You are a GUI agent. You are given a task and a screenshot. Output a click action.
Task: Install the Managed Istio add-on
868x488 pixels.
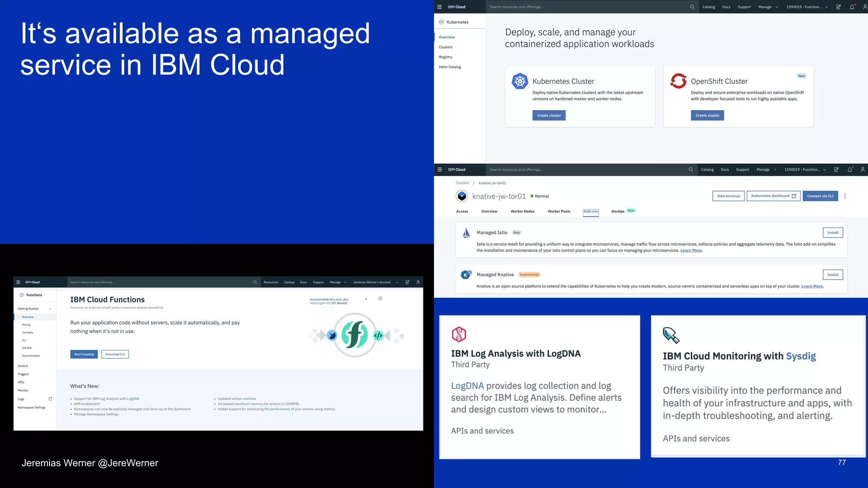(x=833, y=233)
